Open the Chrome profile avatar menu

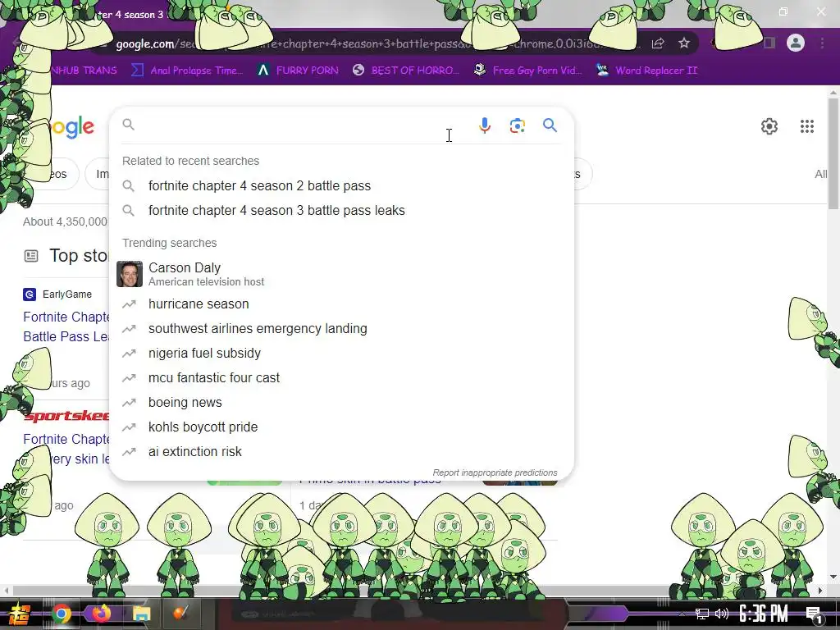click(796, 43)
